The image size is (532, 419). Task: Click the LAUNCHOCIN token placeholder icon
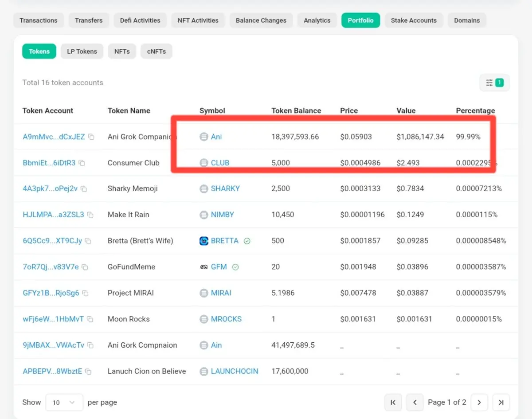point(204,372)
